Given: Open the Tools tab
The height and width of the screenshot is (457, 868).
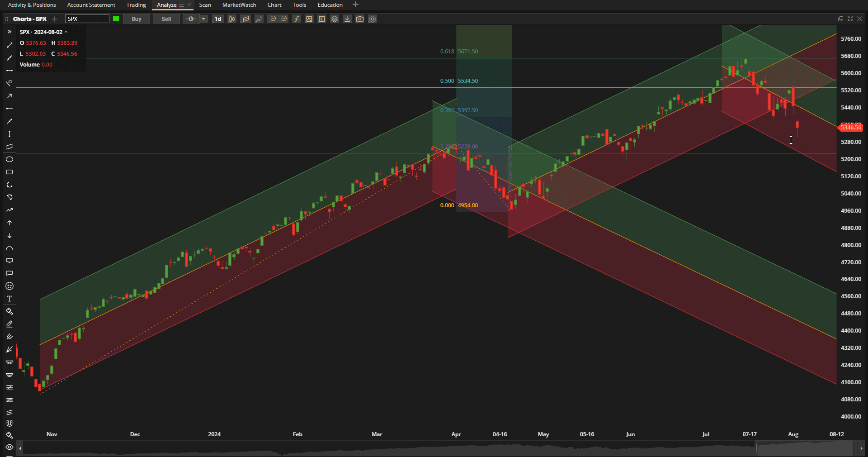Looking at the screenshot, I should tap(299, 5).
